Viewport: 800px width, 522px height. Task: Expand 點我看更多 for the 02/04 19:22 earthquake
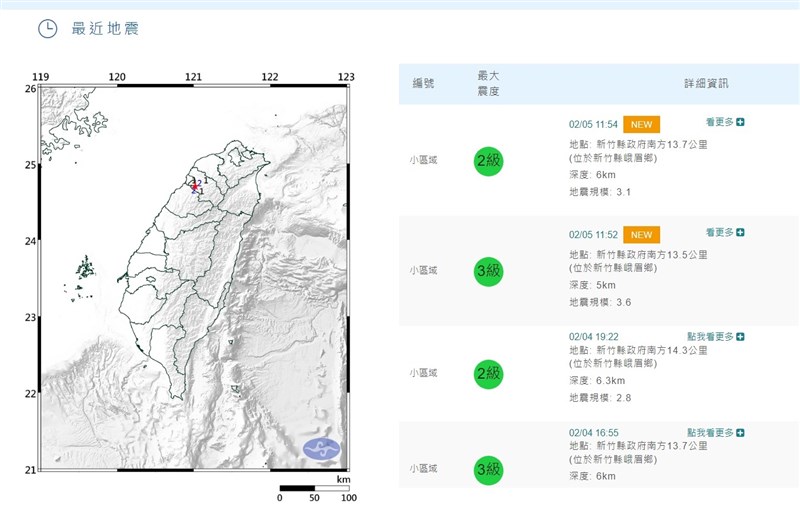coord(716,336)
